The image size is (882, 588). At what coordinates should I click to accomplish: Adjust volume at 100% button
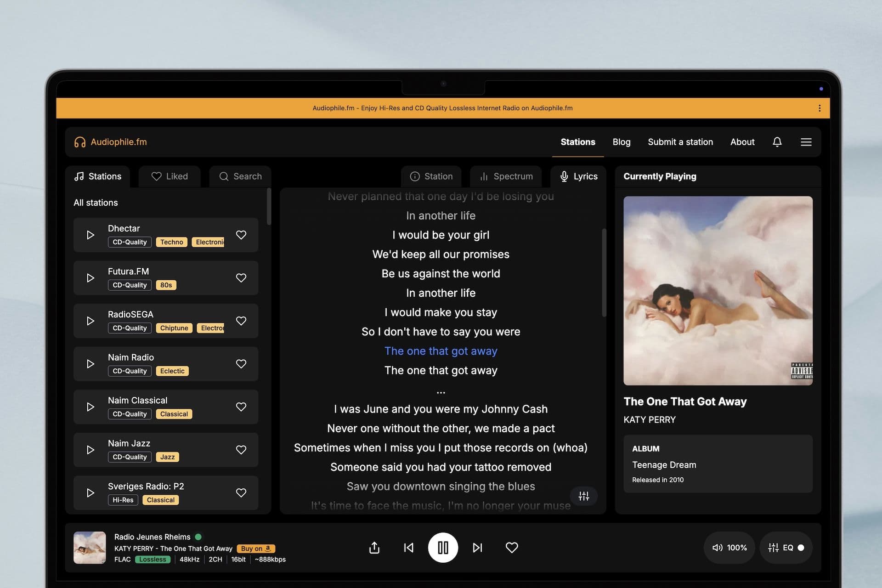tap(729, 548)
